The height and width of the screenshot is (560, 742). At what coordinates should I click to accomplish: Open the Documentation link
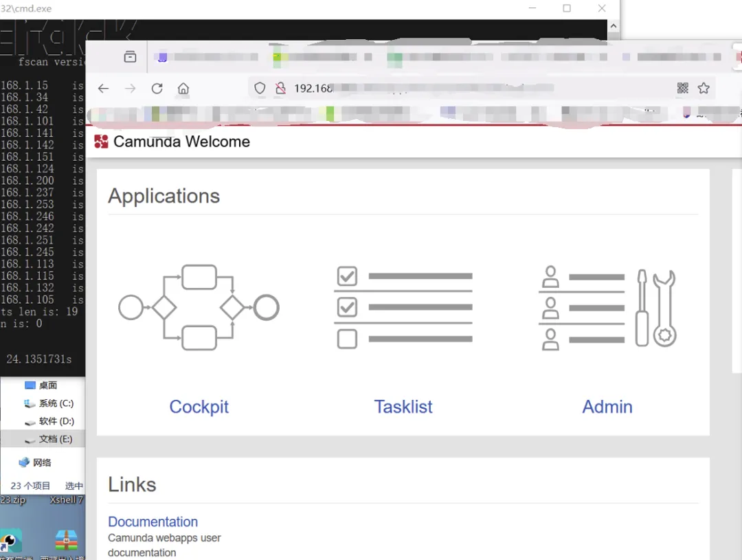tap(153, 522)
